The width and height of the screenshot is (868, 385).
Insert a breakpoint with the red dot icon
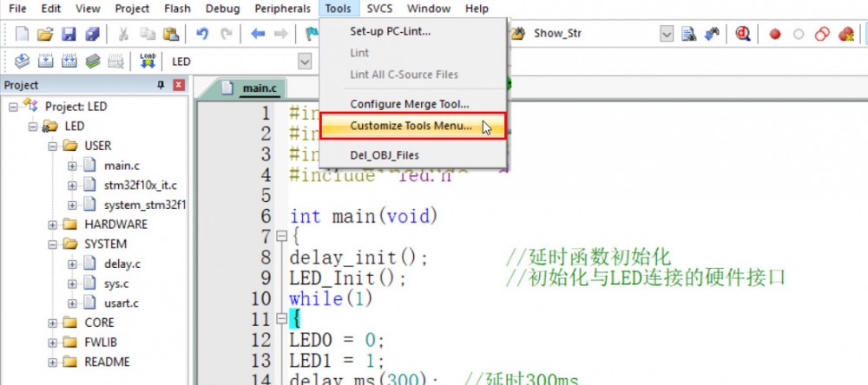(775, 35)
